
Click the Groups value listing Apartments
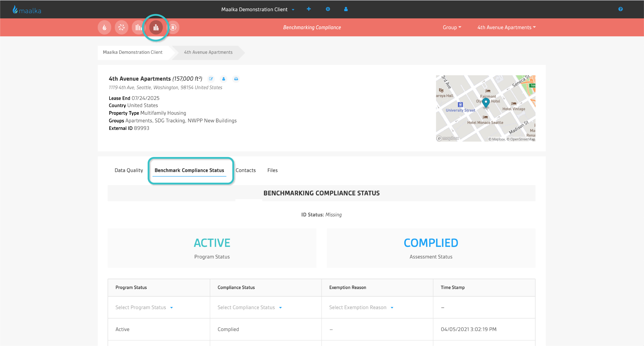(x=181, y=121)
